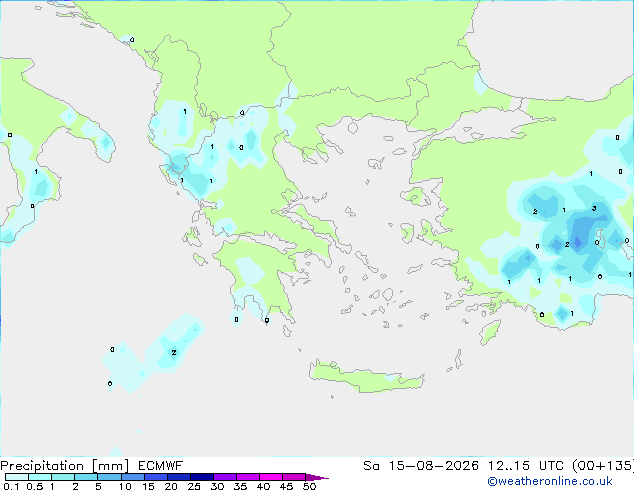The image size is (634, 490).
Task: Select the 40–45 mm magenta legend swatch
Action: click(271, 477)
